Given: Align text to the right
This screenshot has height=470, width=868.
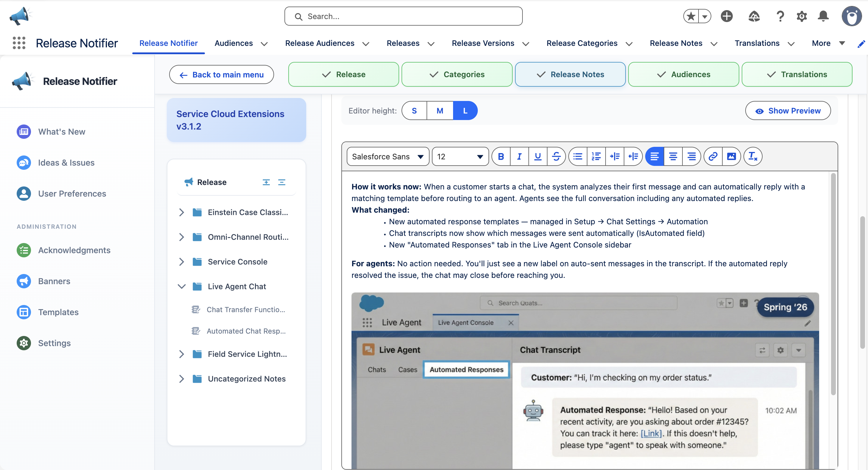Looking at the screenshot, I should tap(692, 156).
